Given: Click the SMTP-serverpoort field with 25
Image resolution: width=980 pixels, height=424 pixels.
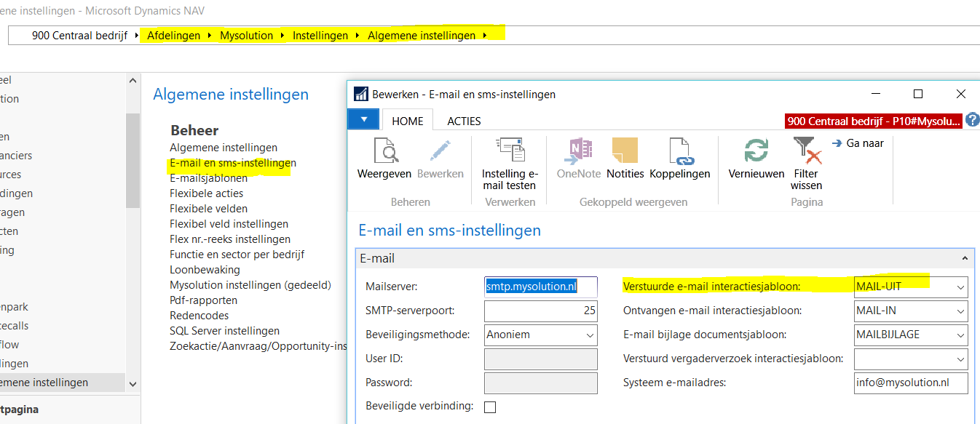Looking at the screenshot, I should 541,311.
